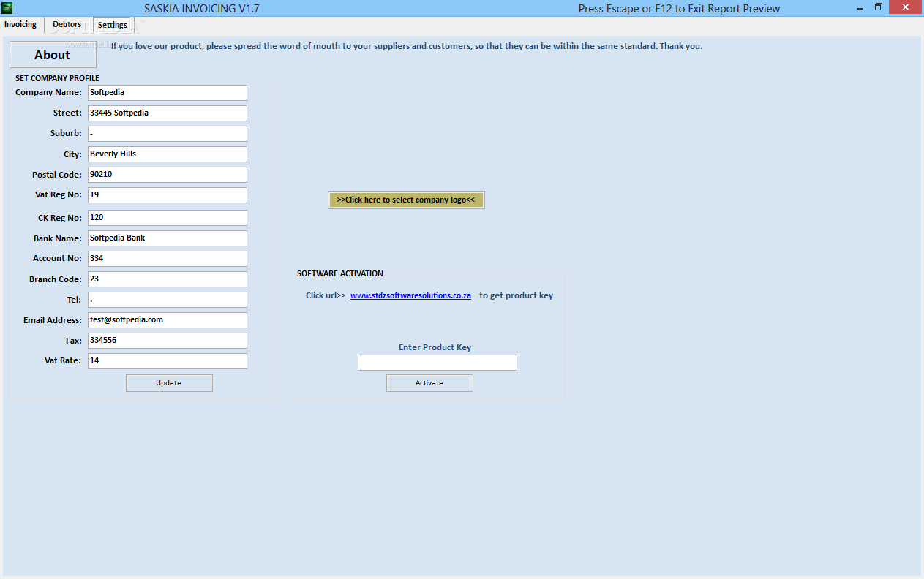
Task: Click the Street input field
Action: [168, 113]
